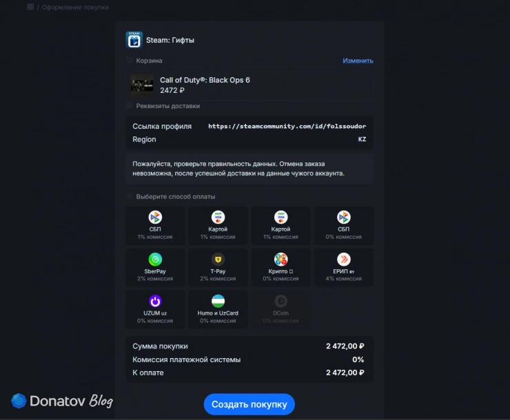Click the Сумма покупки label
Viewport: 510px width, 420px height.
(160, 346)
